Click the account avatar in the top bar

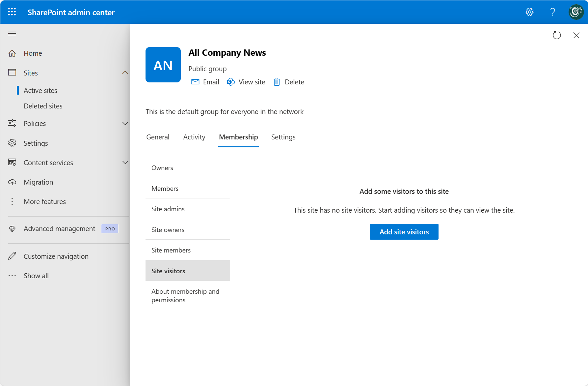pos(576,12)
